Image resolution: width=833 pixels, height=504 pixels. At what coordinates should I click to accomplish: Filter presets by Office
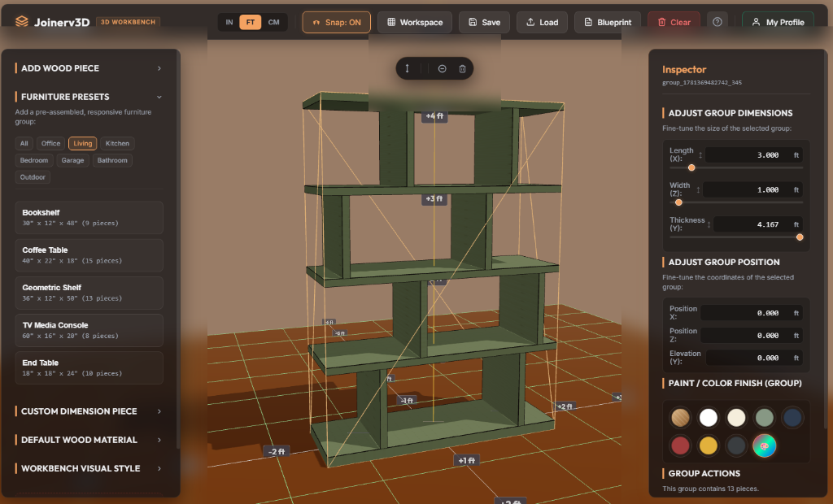[50, 143]
